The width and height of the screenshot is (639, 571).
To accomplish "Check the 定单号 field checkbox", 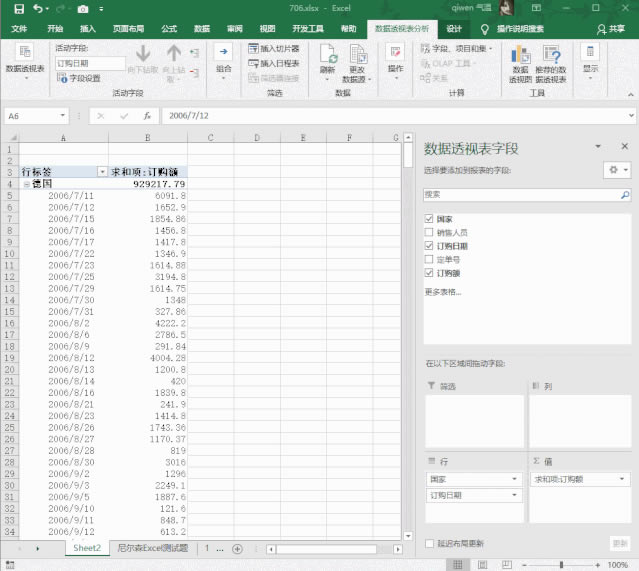I will coord(429,259).
